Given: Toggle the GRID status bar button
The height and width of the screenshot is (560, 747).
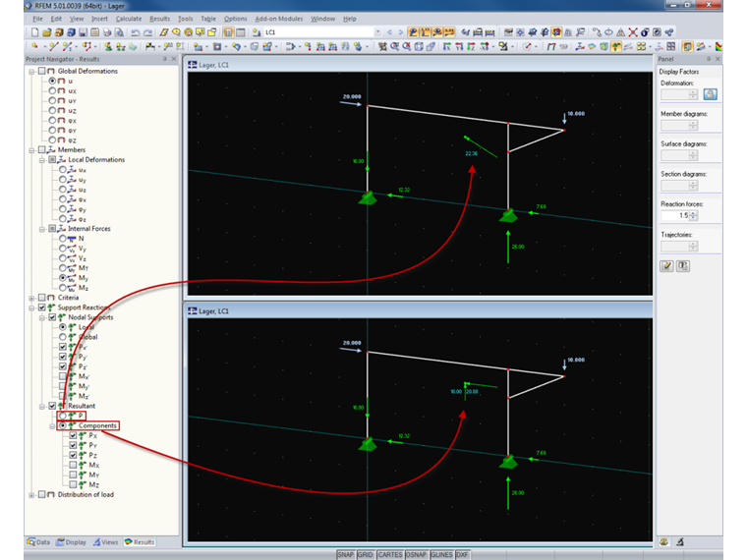Looking at the screenshot, I should coord(366,554).
